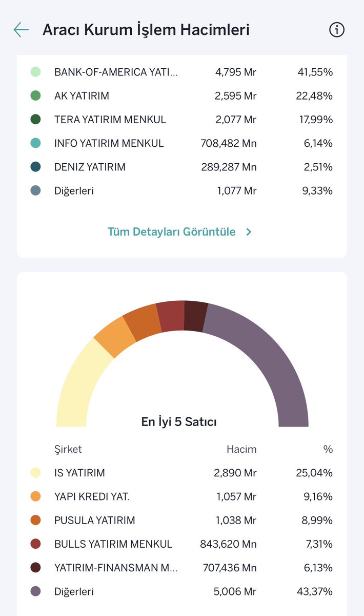Tap the 4,795 Mr volume value
The image size is (364, 616).
pyautogui.click(x=236, y=72)
